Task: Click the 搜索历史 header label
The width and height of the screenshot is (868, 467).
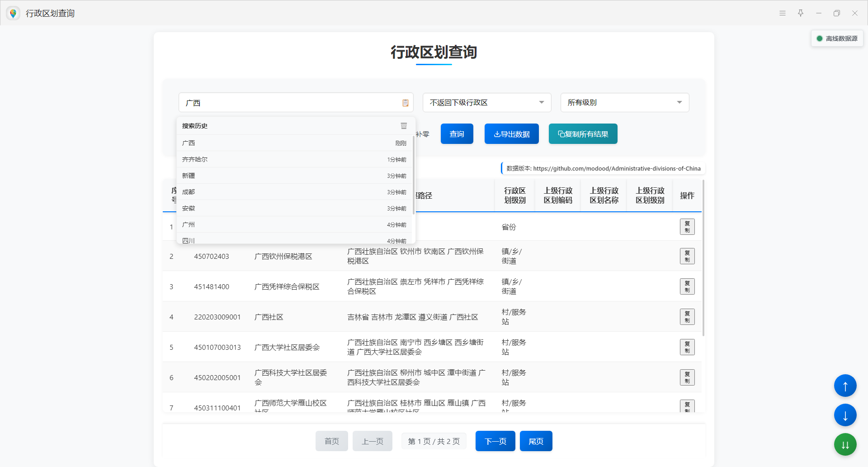Action: (195, 126)
